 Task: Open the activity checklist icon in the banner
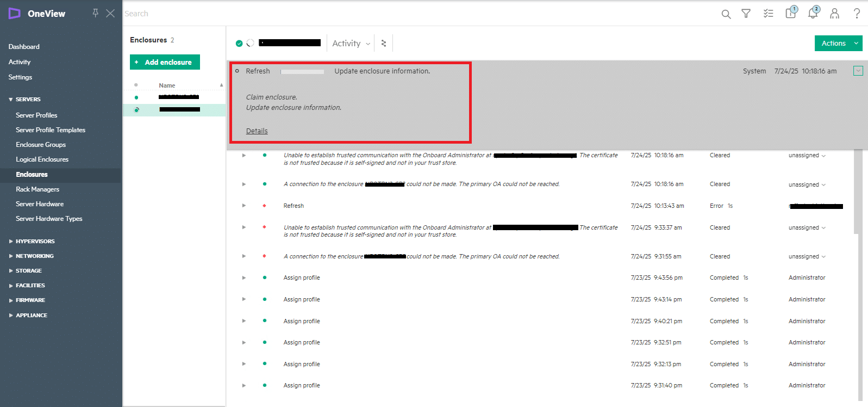pyautogui.click(x=768, y=14)
